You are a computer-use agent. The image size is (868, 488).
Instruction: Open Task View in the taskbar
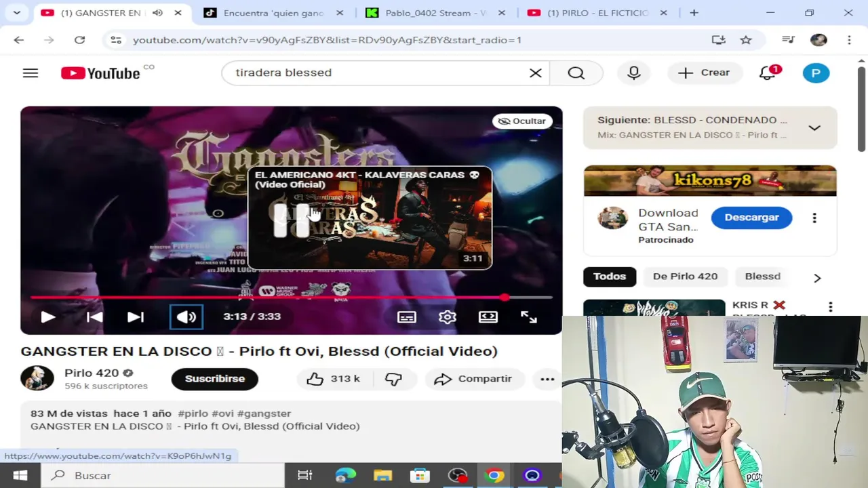pos(304,475)
